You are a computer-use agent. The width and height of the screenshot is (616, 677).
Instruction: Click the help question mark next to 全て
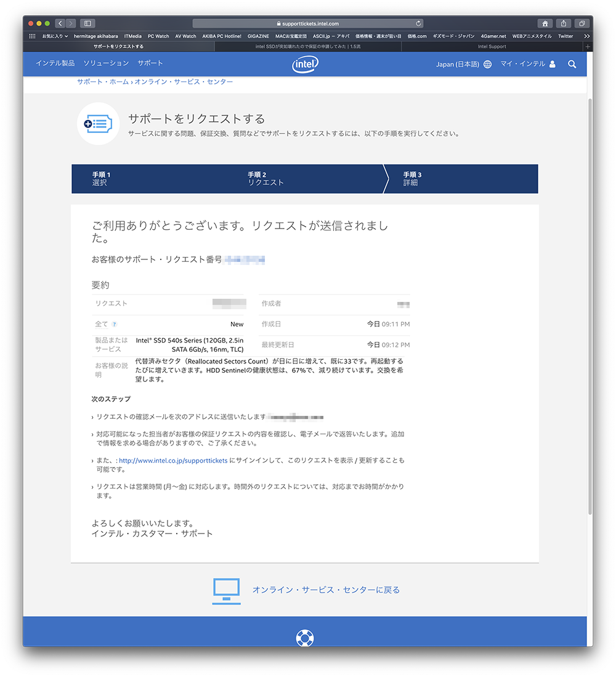[115, 324]
